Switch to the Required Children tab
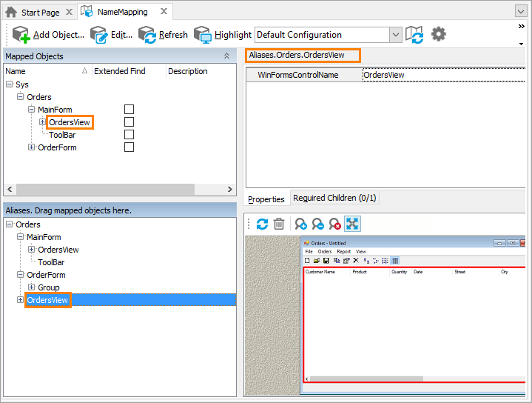532x403 pixels. (x=334, y=199)
